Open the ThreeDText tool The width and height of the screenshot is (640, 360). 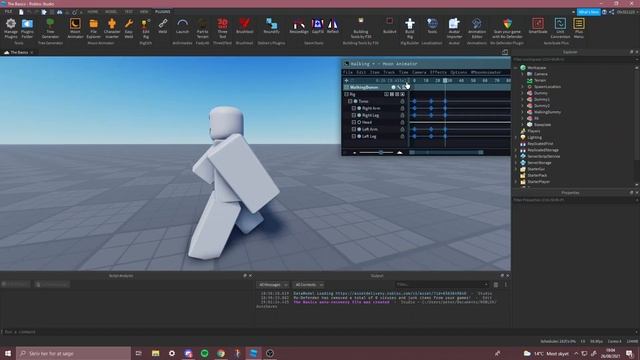(x=222, y=28)
